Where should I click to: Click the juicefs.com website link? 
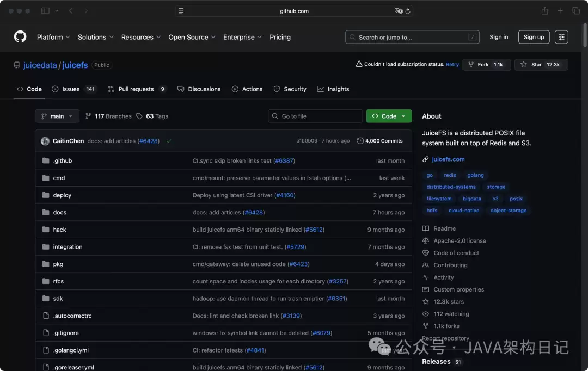(448, 159)
